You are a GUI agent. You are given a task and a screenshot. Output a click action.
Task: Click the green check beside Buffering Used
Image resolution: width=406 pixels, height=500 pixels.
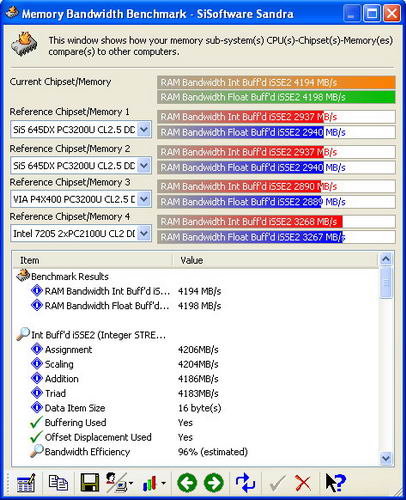[x=36, y=422]
